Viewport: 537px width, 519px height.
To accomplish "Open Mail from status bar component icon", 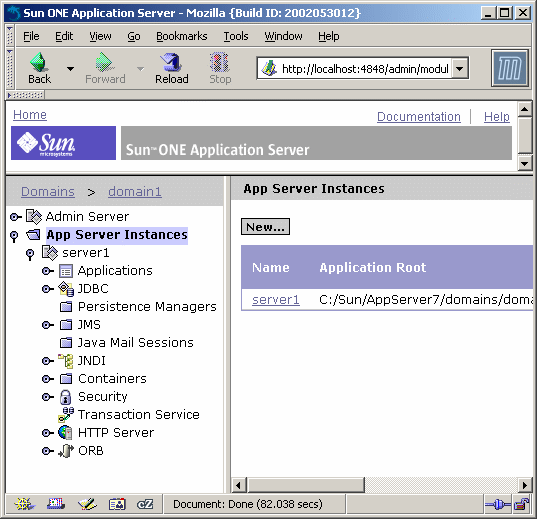I will coord(55,504).
